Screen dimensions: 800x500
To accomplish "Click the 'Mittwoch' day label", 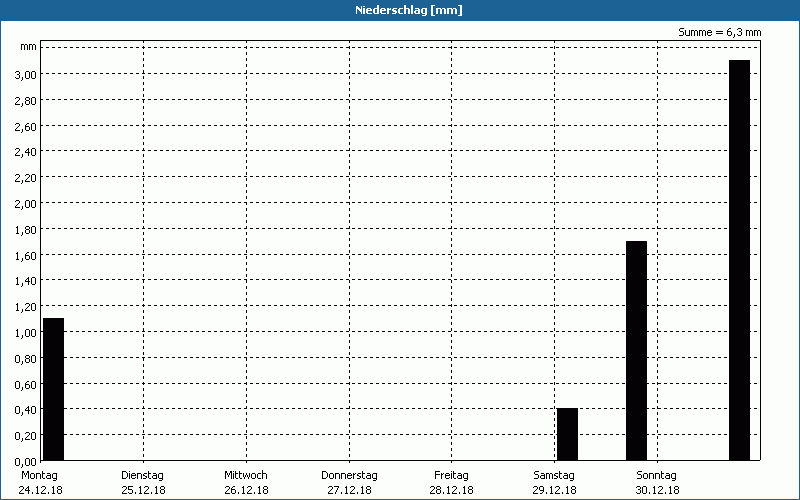I will (x=246, y=476).
